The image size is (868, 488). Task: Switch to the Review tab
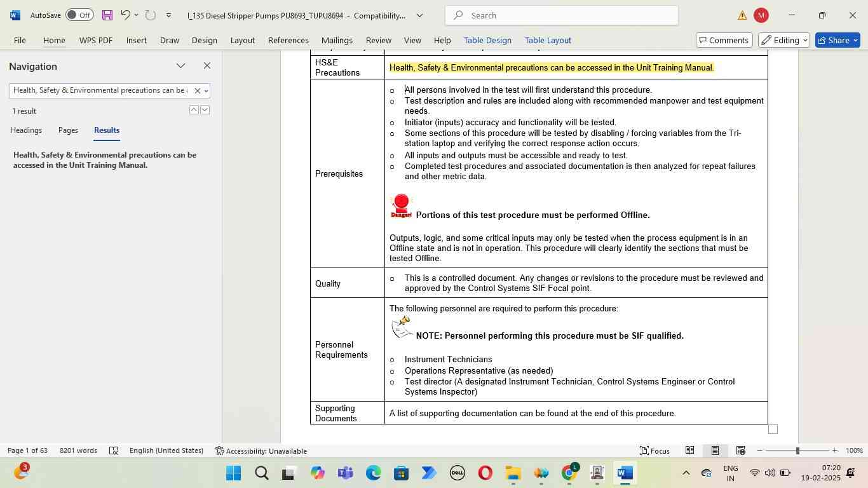tap(379, 40)
